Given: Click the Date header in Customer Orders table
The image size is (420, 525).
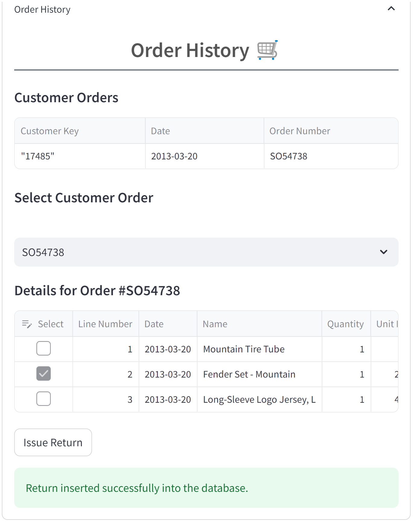Looking at the screenshot, I should click(x=161, y=131).
